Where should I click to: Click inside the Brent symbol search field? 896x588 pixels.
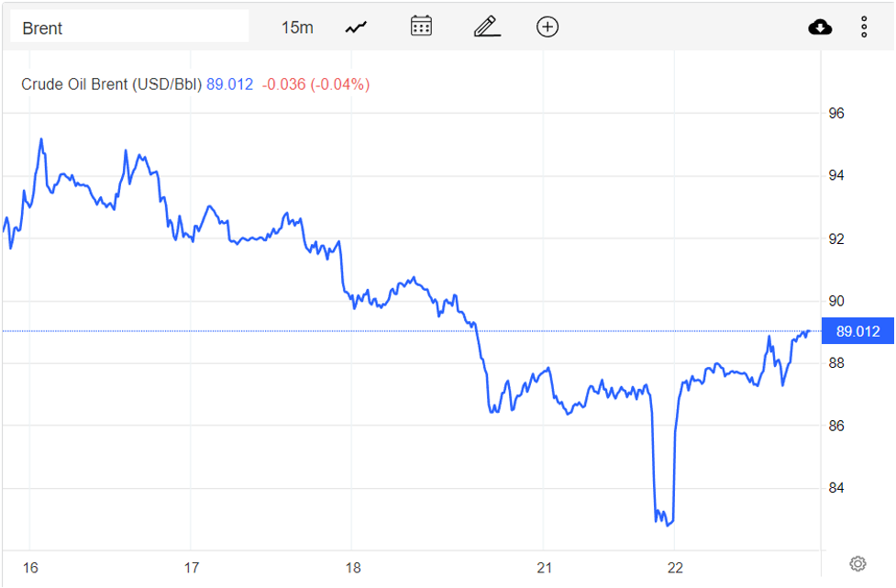click(128, 27)
